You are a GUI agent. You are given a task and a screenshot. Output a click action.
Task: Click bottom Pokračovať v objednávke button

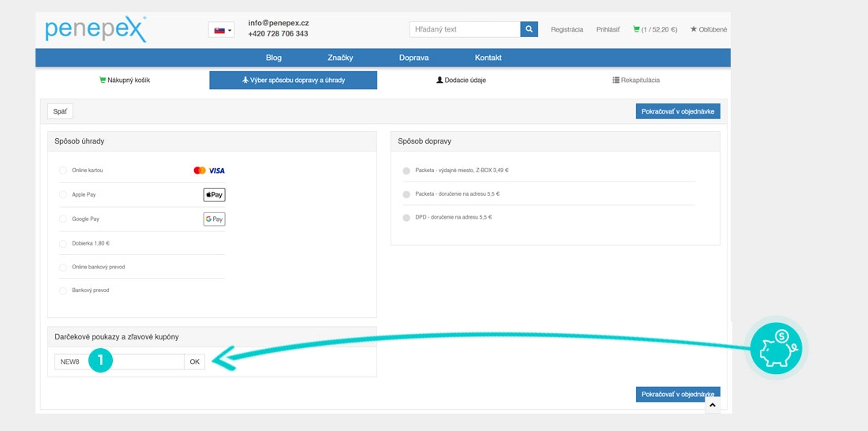tap(678, 394)
